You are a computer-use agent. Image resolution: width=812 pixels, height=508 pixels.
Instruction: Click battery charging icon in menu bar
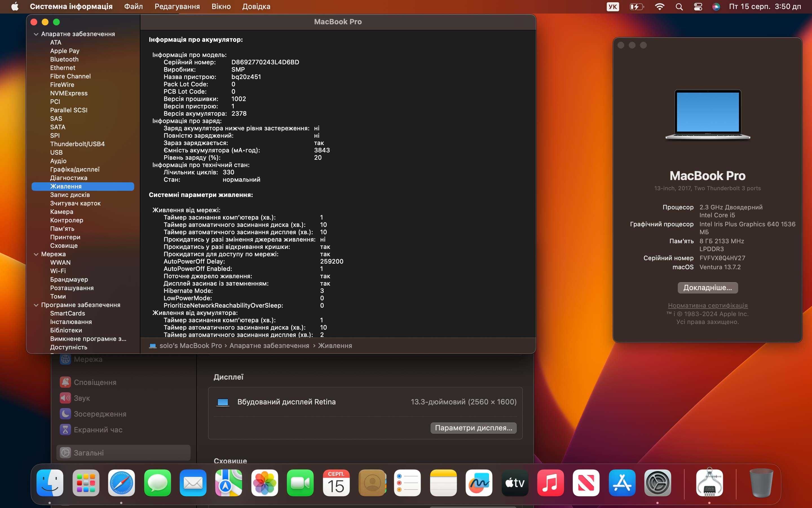637,7
